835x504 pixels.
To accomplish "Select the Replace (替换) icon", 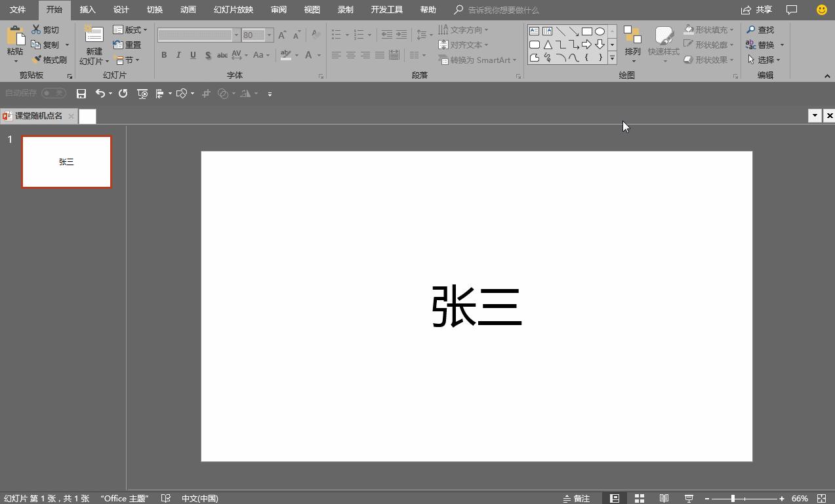I will pyautogui.click(x=762, y=45).
